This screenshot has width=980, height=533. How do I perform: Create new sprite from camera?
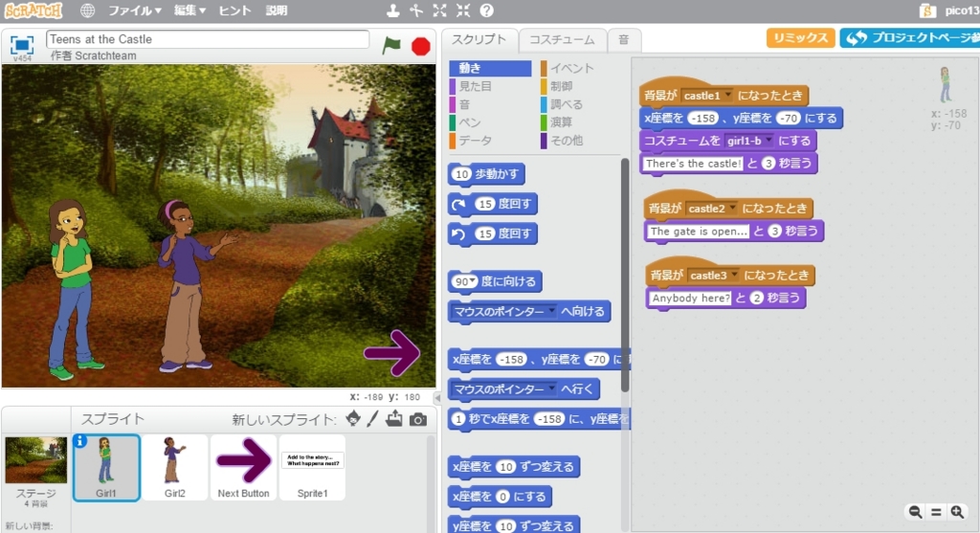point(418,419)
